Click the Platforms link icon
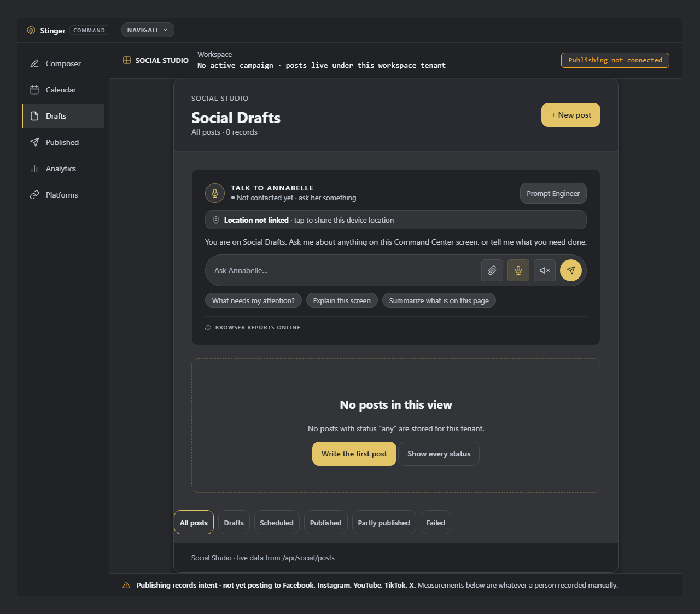 click(x=34, y=195)
